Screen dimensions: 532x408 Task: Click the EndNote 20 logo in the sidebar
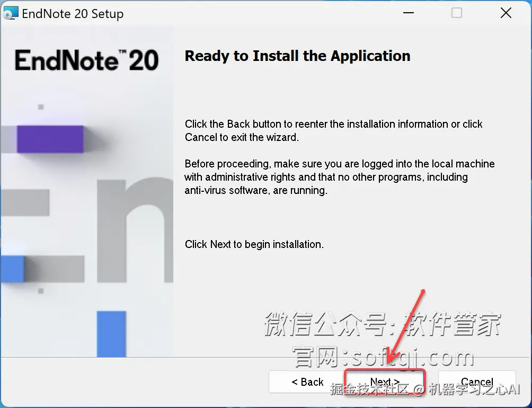click(x=86, y=60)
